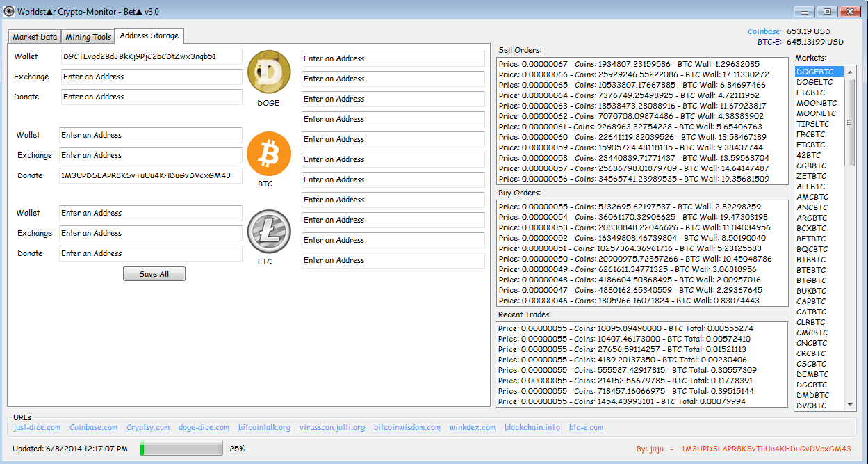The height and width of the screenshot is (464, 868).
Task: Open the just-dice.com link
Action: [37, 427]
